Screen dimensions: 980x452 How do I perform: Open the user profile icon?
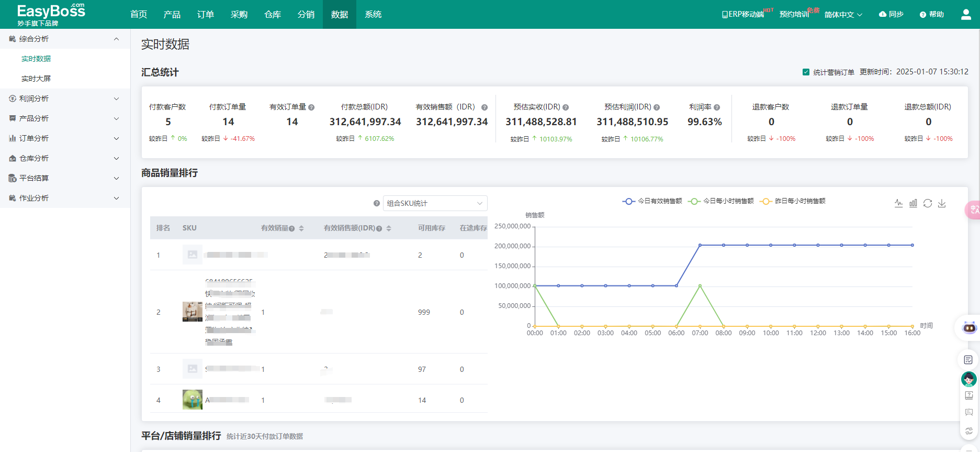pyautogui.click(x=966, y=15)
